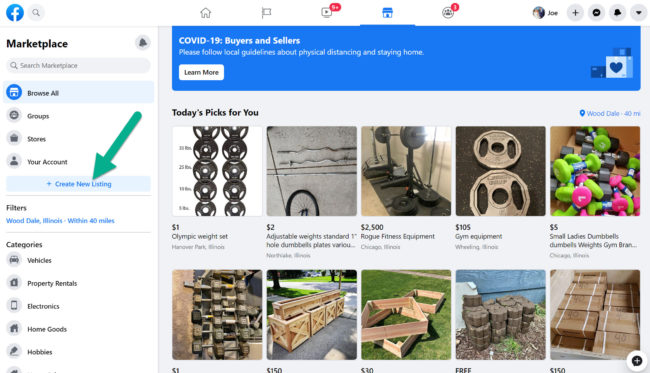Open the $105 Gym equipment photo
The width and height of the screenshot is (650, 373).
[501, 171]
